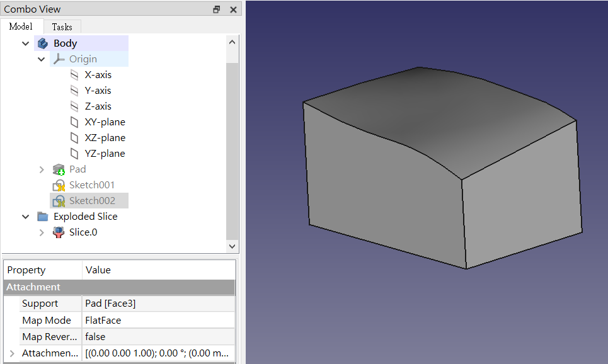Image resolution: width=608 pixels, height=364 pixels.
Task: Switch to the Tasks tab
Action: [62, 26]
